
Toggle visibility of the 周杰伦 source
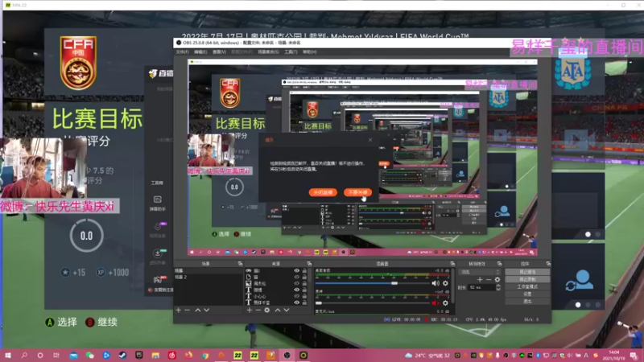[296, 283]
